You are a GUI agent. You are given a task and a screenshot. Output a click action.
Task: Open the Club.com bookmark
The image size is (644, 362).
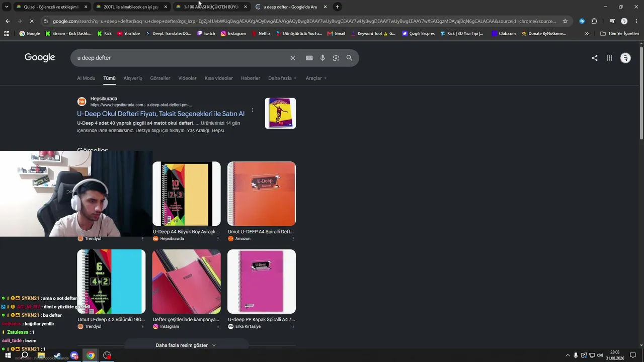pyautogui.click(x=503, y=34)
